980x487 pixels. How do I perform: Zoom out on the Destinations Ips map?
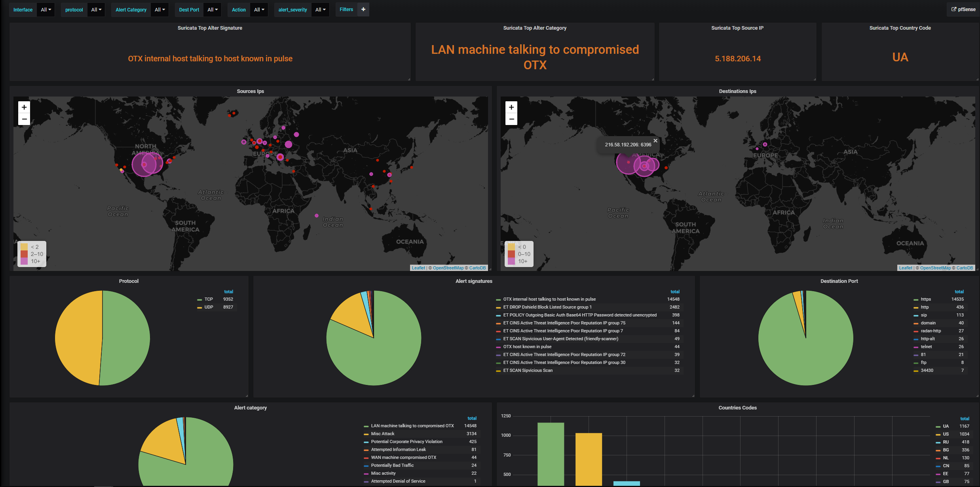(511, 119)
